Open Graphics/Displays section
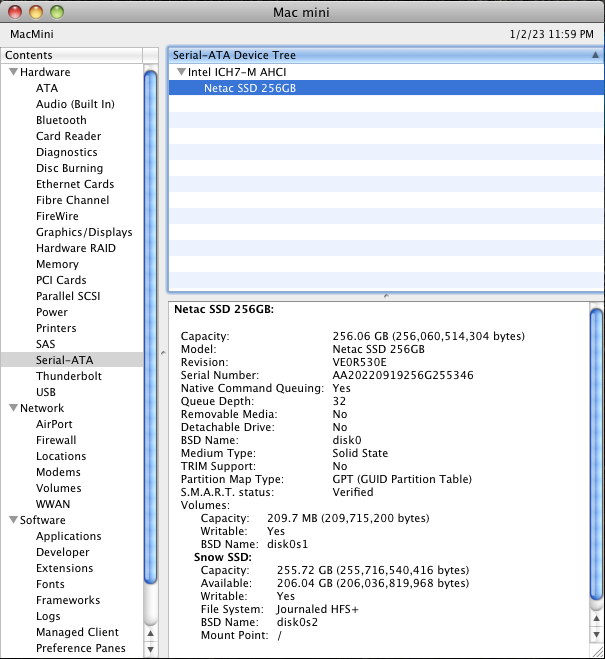This screenshot has height=659, width=605. [84, 232]
